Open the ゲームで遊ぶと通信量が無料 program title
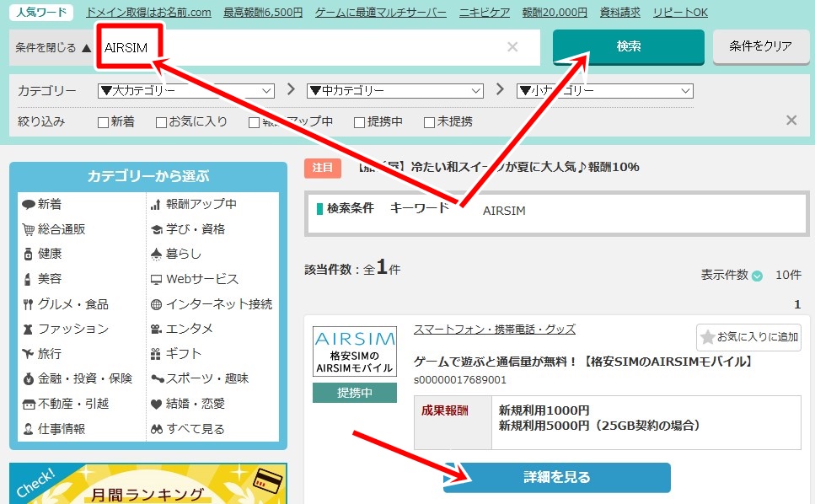Screen dimensions: 815x504 coord(583,361)
